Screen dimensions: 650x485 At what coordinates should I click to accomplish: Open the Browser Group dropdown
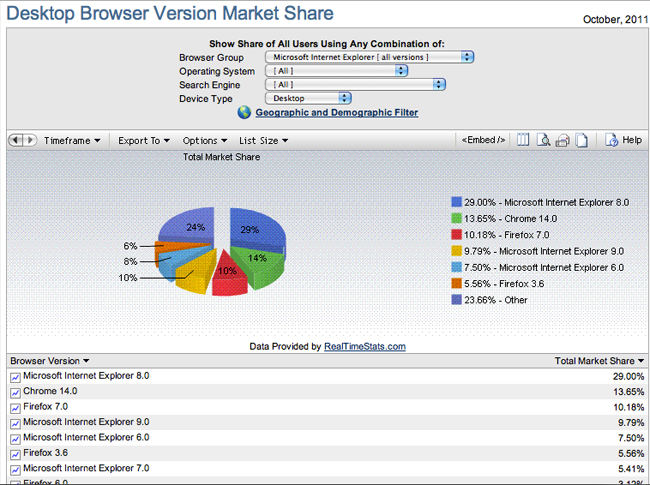point(369,57)
